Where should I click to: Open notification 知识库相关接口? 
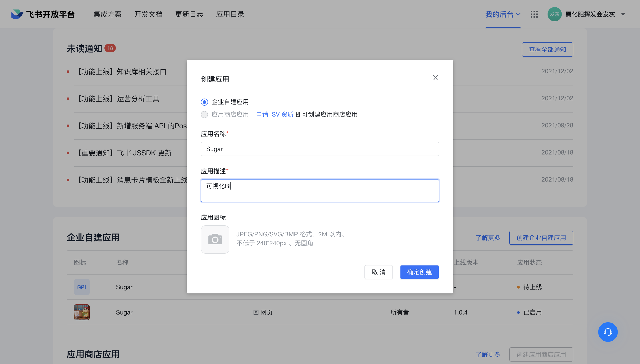(121, 72)
